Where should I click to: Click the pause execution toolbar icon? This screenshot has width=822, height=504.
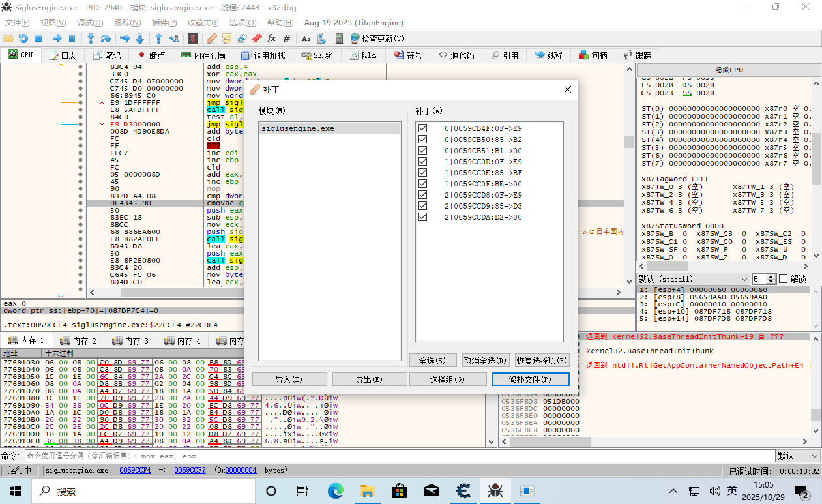click(72, 38)
